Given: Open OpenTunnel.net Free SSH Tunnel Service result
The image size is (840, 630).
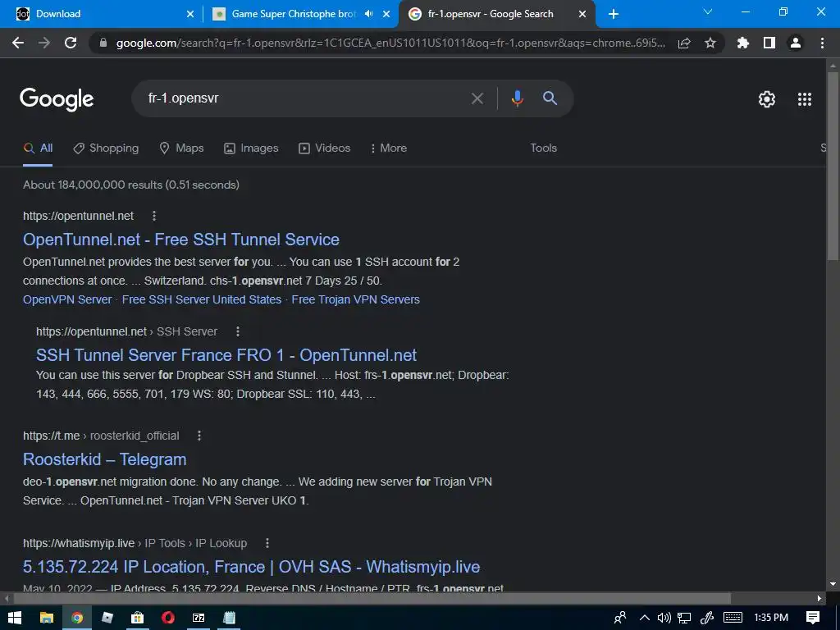Looking at the screenshot, I should tap(181, 240).
